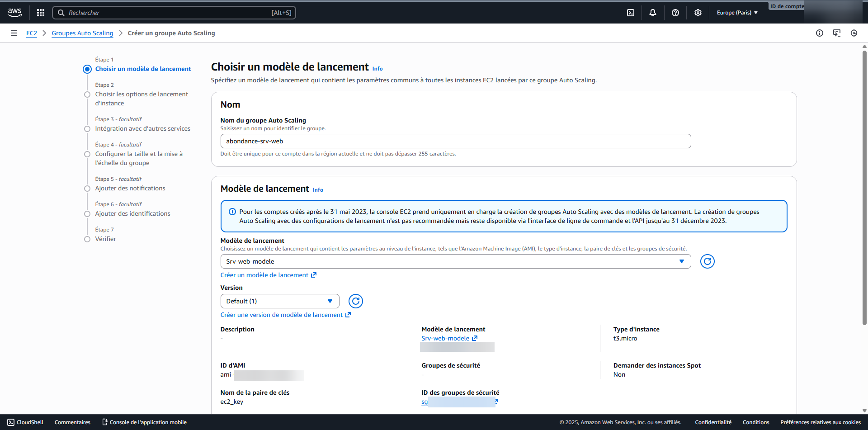The width and height of the screenshot is (868, 430).
Task: Open the help question mark icon
Action: (x=675, y=13)
